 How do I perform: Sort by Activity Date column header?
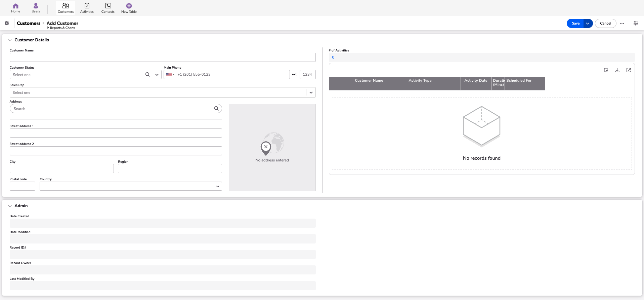pos(476,84)
